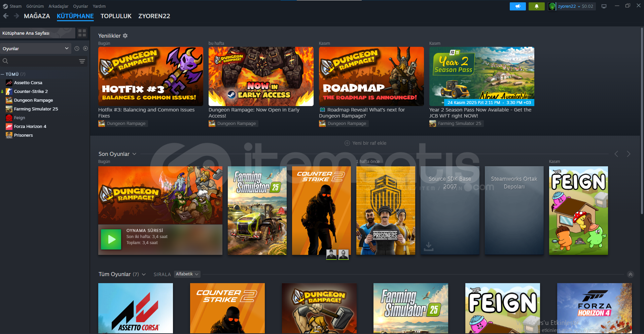The image size is (644, 334).
Task: Switch to Big Picture mode monitor icon
Action: click(x=604, y=6)
